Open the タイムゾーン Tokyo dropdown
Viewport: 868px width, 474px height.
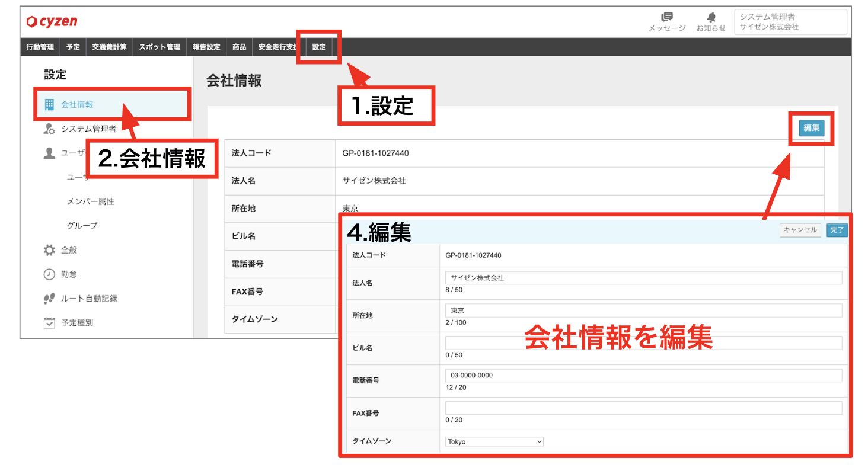(494, 442)
